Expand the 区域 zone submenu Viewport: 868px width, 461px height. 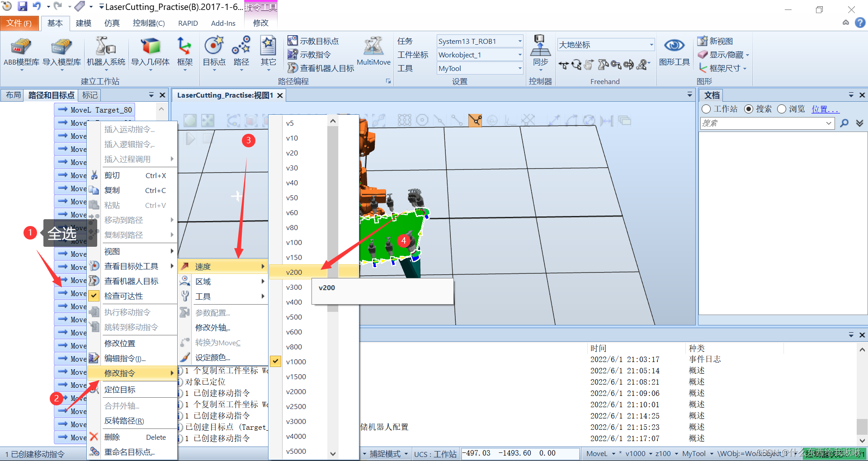[x=223, y=282]
